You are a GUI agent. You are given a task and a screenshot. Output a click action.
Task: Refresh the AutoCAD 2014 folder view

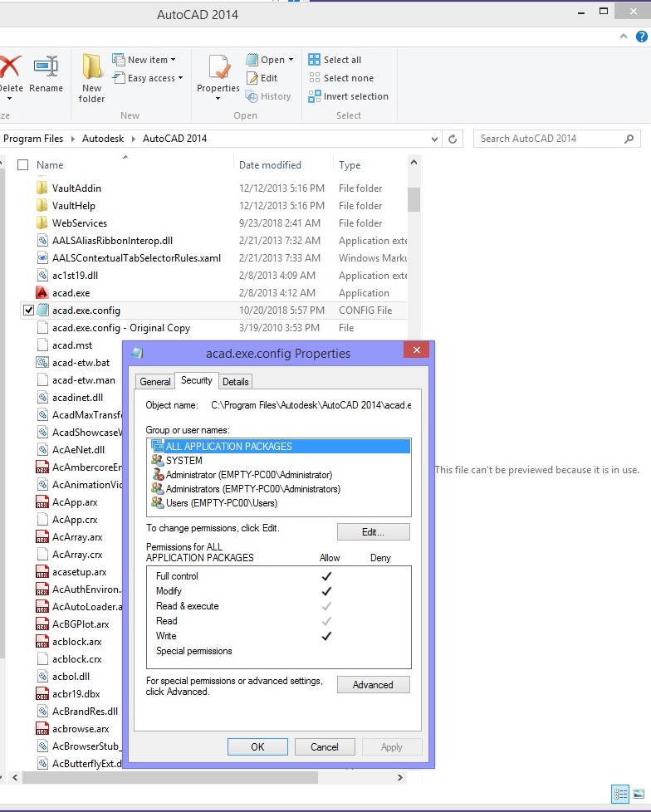[453, 139]
